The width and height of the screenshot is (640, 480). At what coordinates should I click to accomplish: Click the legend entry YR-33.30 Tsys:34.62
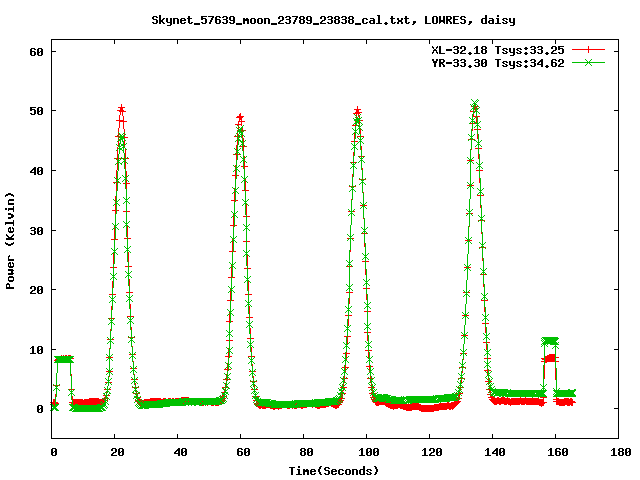pyautogui.click(x=498, y=63)
